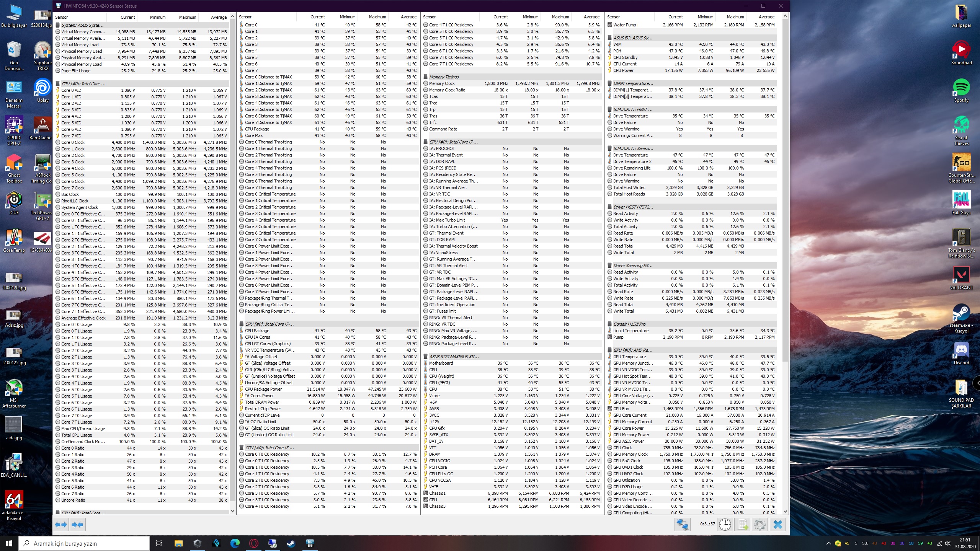Open Opera browser taskbar icon
Viewport: 980px width, 551px height.
(253, 543)
